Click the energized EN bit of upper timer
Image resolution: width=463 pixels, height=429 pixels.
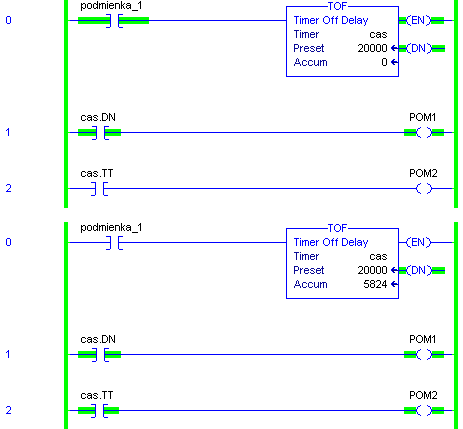[x=418, y=21]
